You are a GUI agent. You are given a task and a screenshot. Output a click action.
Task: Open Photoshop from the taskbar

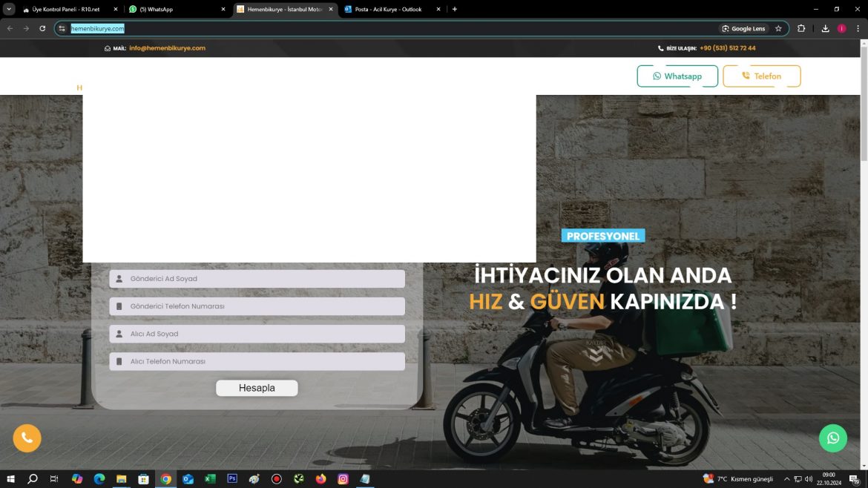click(232, 479)
